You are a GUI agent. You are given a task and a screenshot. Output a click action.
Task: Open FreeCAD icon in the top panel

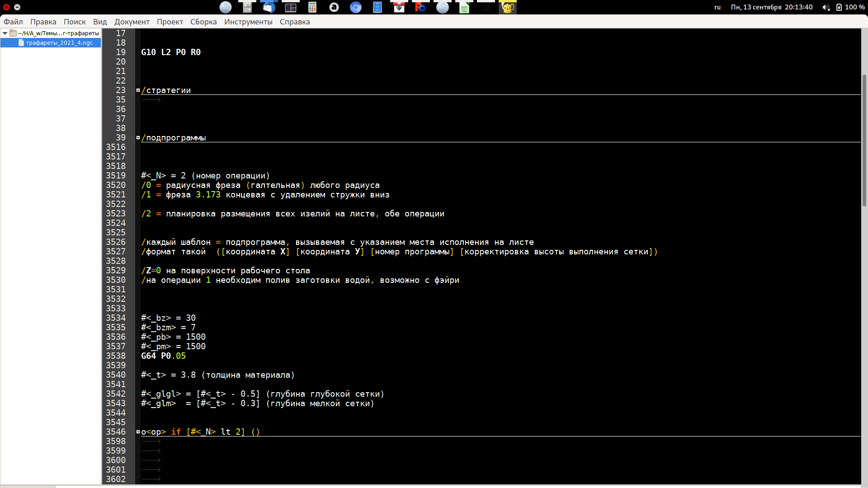421,7
